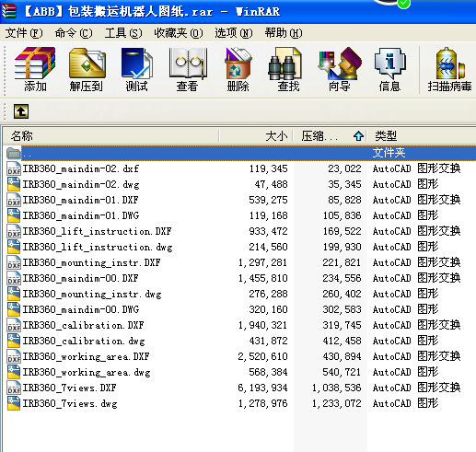
Task: Select file IRB360_calibration.dwg
Action: (84, 341)
